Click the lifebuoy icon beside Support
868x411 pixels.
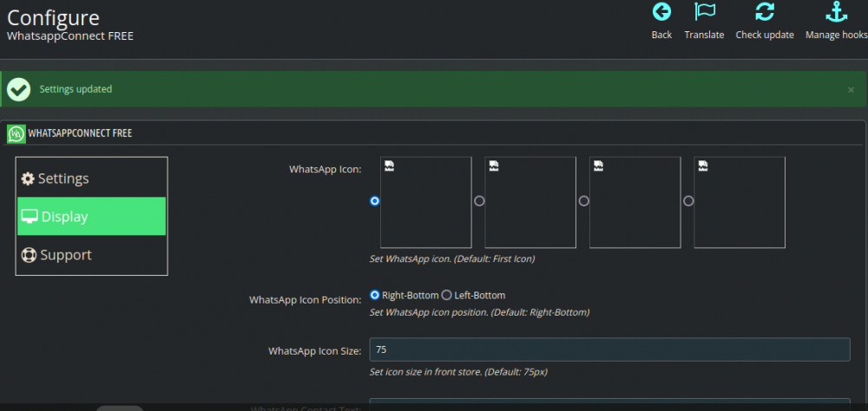[x=29, y=255]
